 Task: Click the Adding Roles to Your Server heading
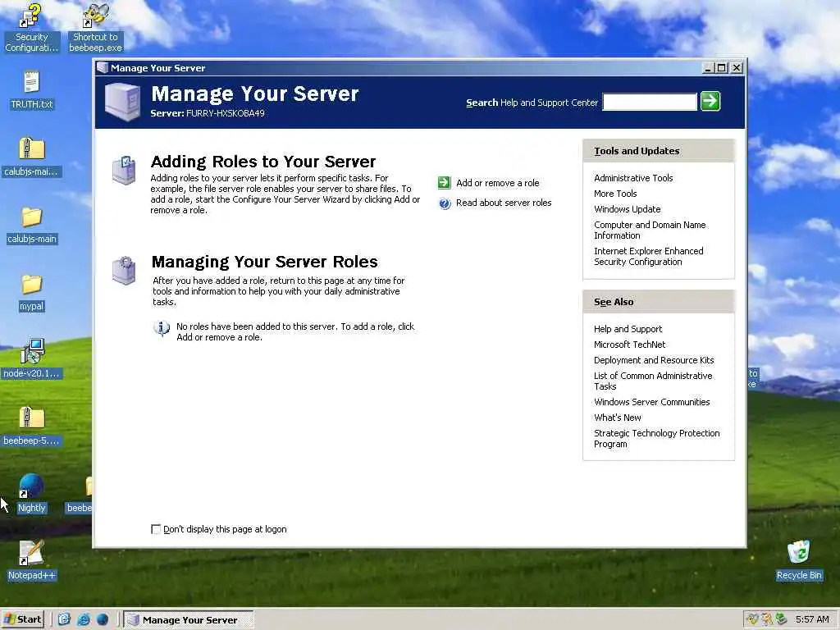pyautogui.click(x=263, y=162)
